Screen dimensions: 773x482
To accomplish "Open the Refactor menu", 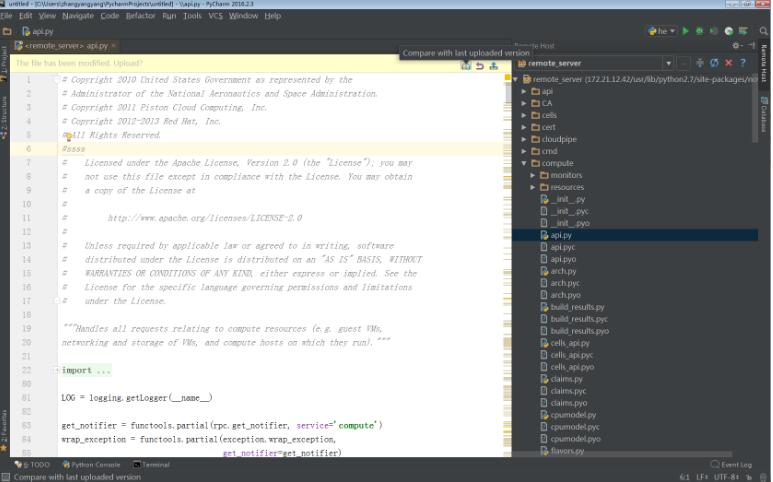I will (141, 16).
